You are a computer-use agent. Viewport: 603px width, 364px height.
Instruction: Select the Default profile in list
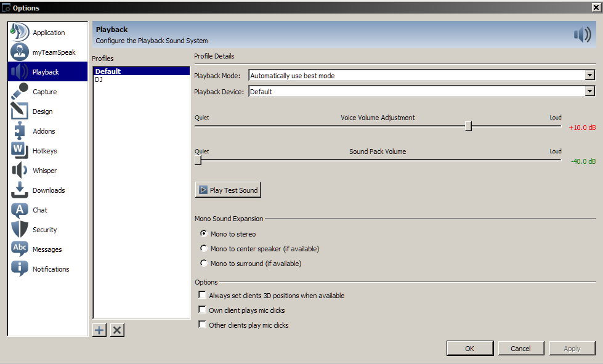click(142, 71)
